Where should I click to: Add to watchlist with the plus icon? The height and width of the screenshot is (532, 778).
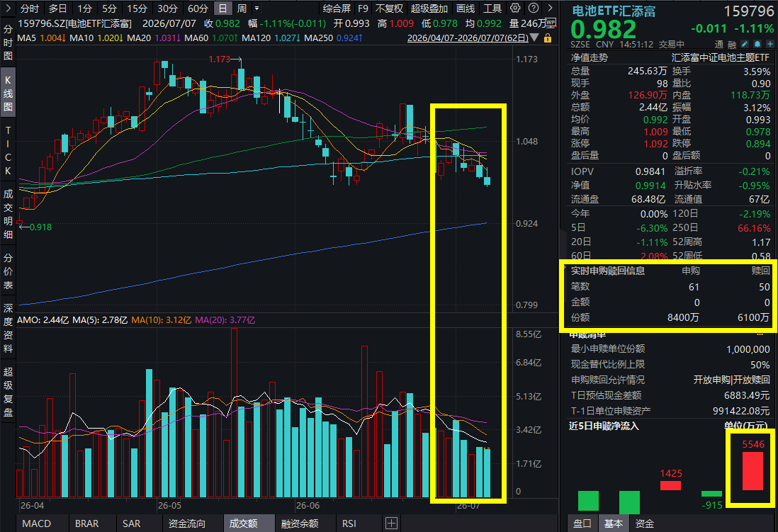tap(770, 44)
